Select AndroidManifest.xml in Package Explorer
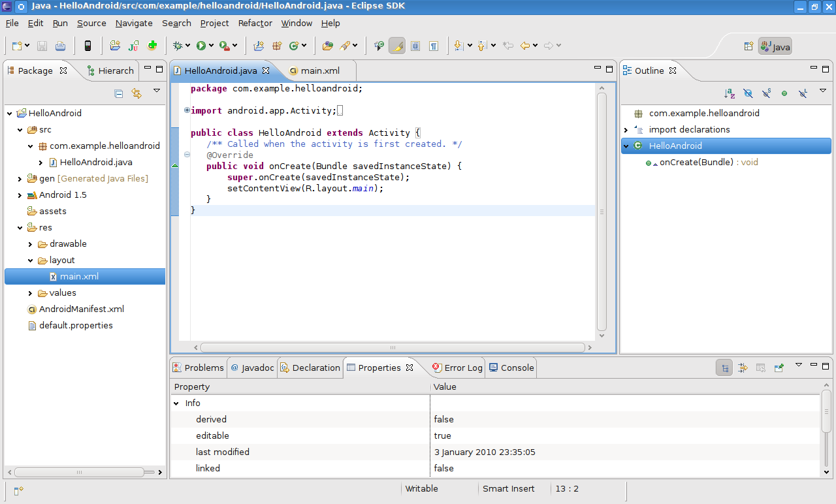Image resolution: width=836 pixels, height=504 pixels. click(81, 309)
